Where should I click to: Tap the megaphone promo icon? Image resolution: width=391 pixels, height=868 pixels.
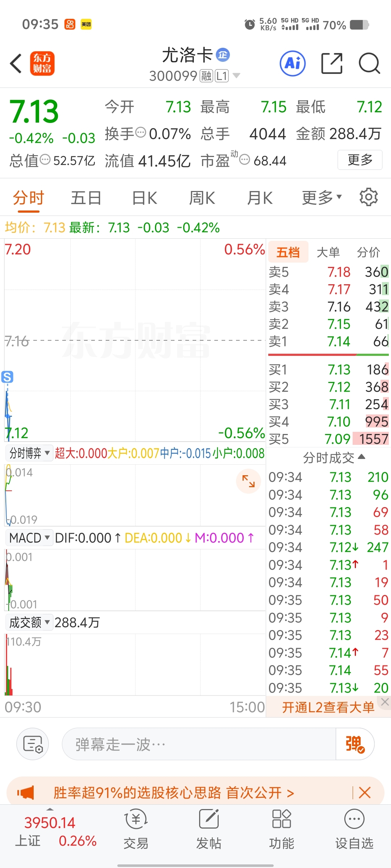(26, 793)
